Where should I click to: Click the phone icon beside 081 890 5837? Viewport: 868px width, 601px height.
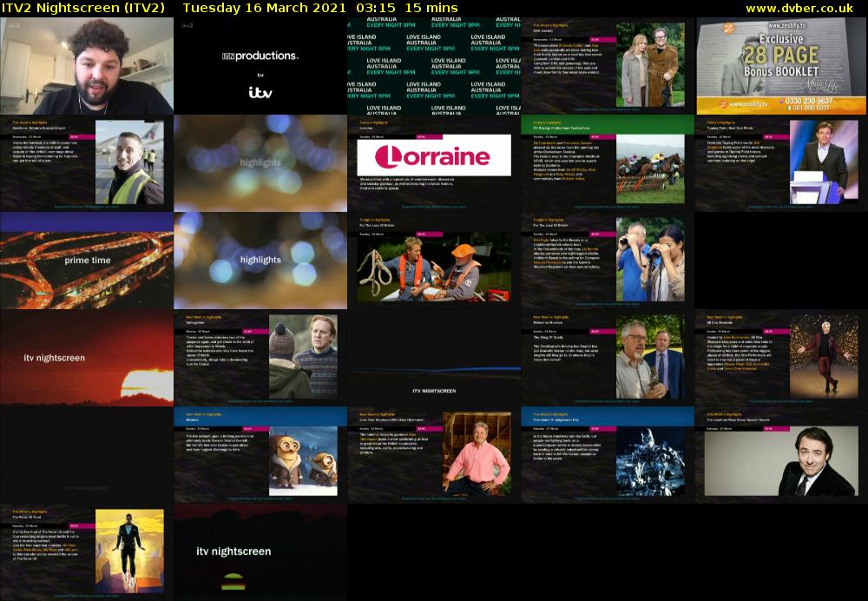click(x=786, y=108)
